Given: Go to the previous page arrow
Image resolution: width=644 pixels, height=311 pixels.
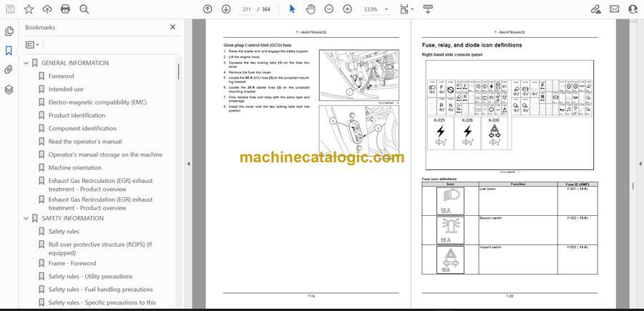Looking at the screenshot, I should pyautogui.click(x=208, y=9).
